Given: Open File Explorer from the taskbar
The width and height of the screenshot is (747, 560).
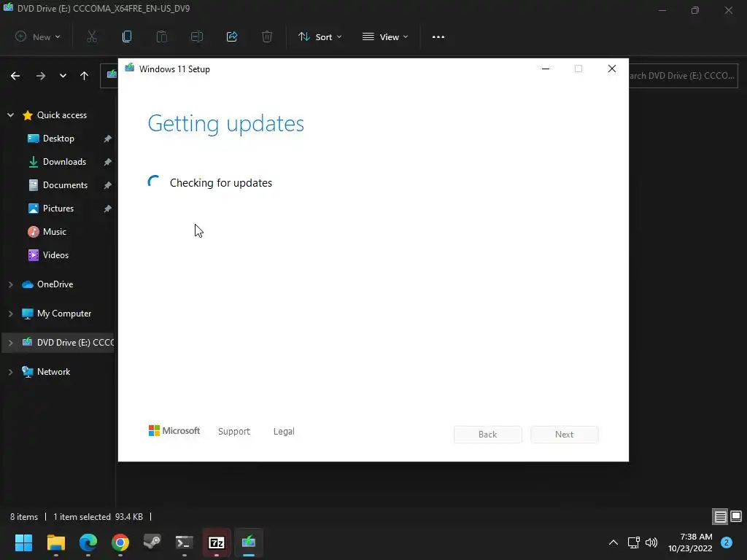Looking at the screenshot, I should (x=55, y=542).
